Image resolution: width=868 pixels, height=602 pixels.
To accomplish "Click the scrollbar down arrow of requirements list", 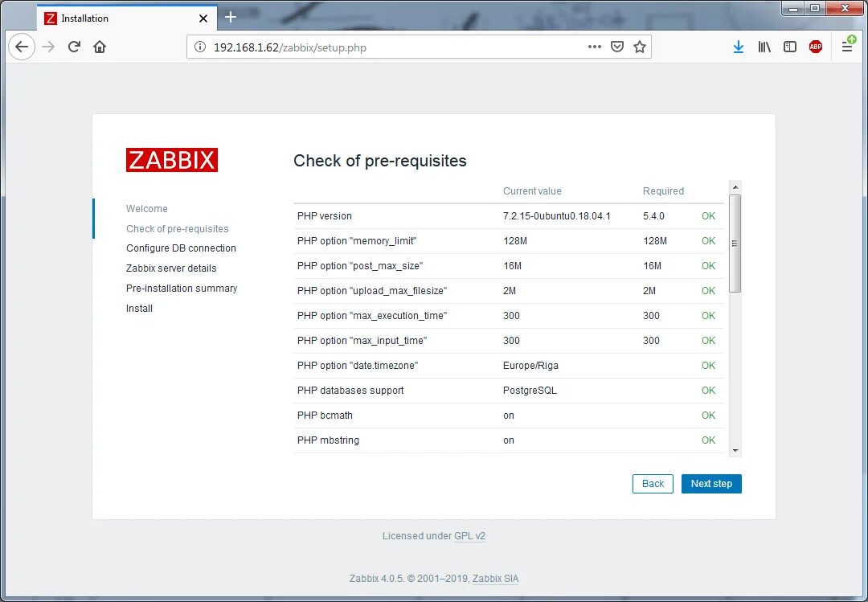I will coord(735,450).
